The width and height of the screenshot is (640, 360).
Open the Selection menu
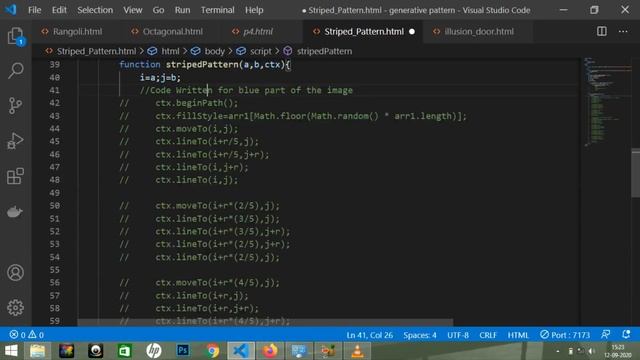[95, 10]
